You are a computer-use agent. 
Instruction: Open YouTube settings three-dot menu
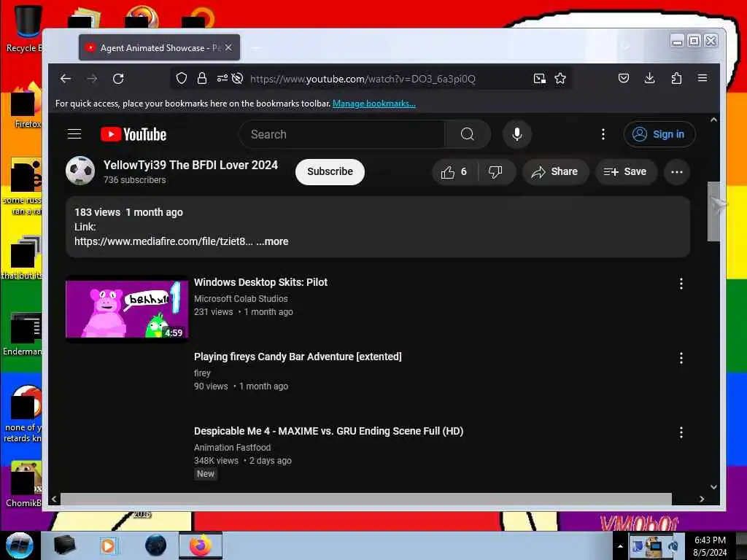(603, 134)
